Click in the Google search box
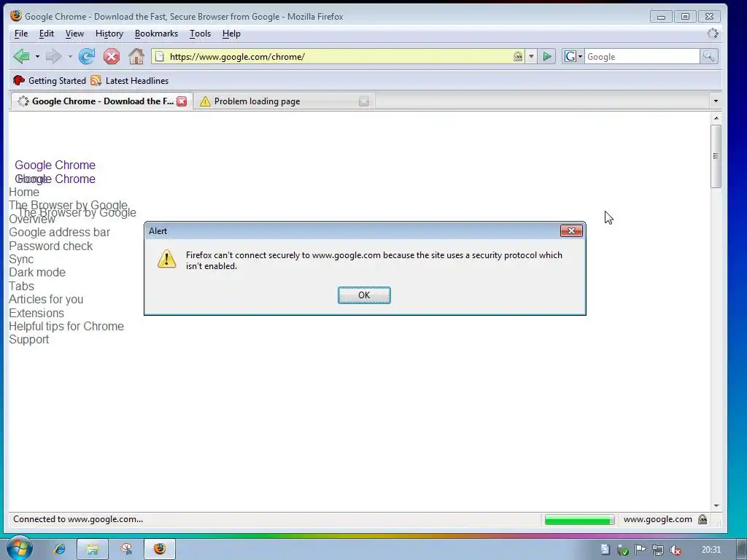747x560 pixels. (642, 57)
